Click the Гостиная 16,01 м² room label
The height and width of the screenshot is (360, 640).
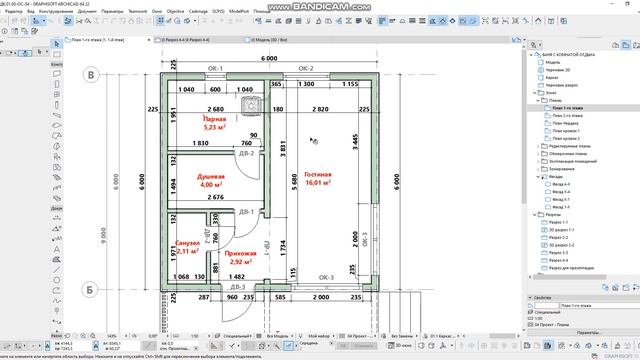318,178
